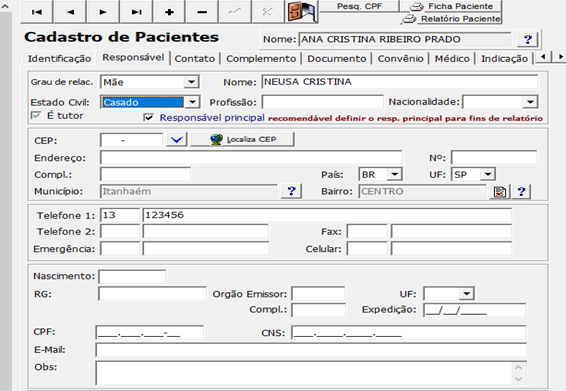
Task: Switch to the Documento tab
Action: click(x=337, y=58)
